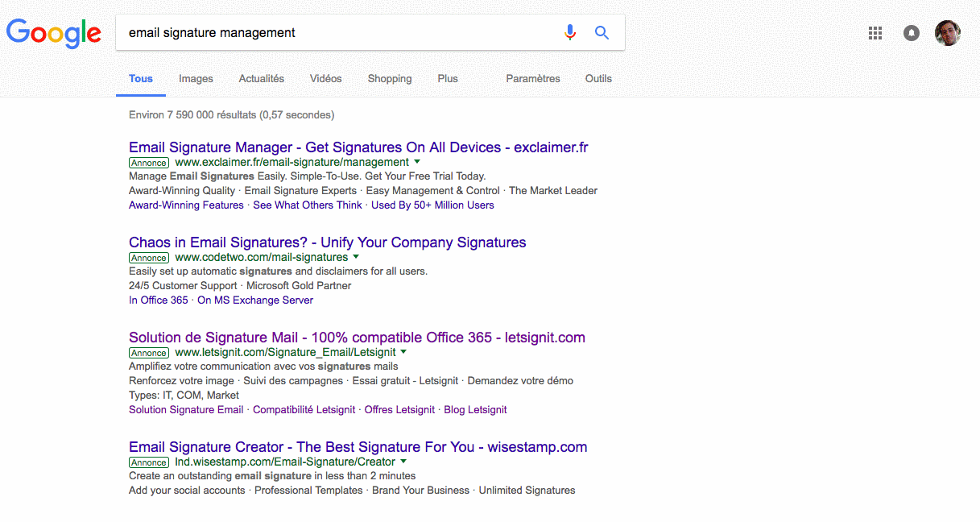
Task: Switch to the Images tab
Action: [x=196, y=79]
